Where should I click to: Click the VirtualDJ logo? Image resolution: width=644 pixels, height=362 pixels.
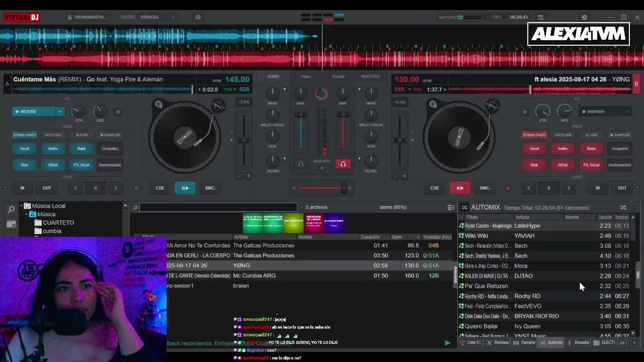pos(21,17)
